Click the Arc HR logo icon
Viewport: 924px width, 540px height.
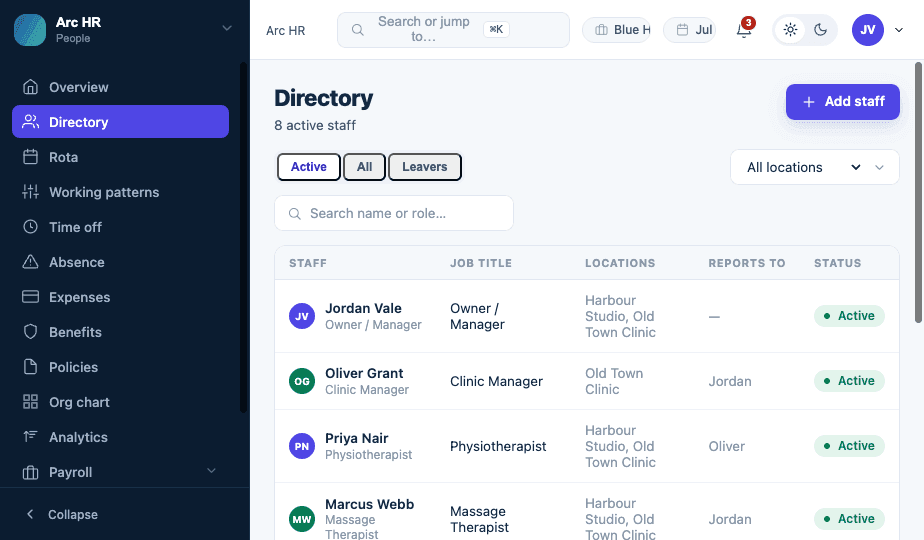click(x=30, y=30)
